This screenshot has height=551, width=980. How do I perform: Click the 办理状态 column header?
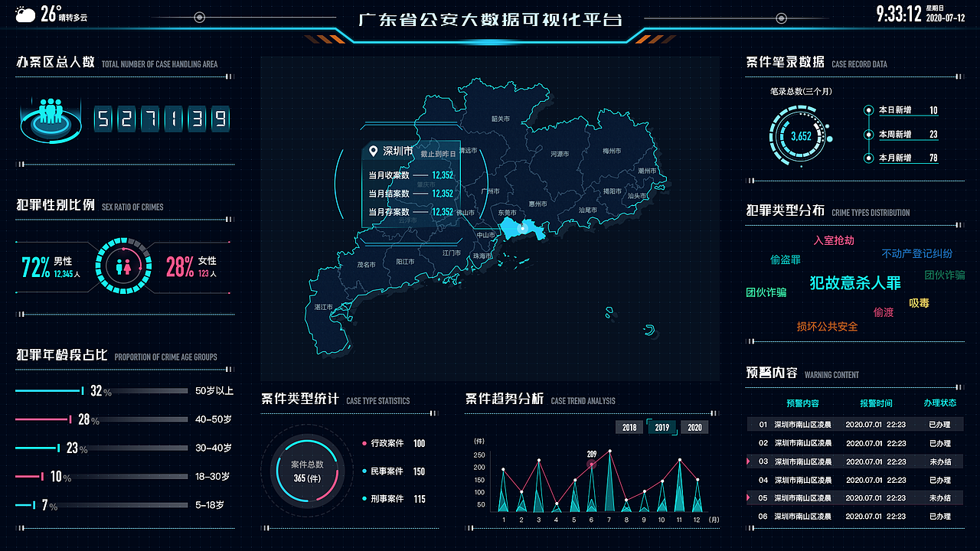[939, 403]
